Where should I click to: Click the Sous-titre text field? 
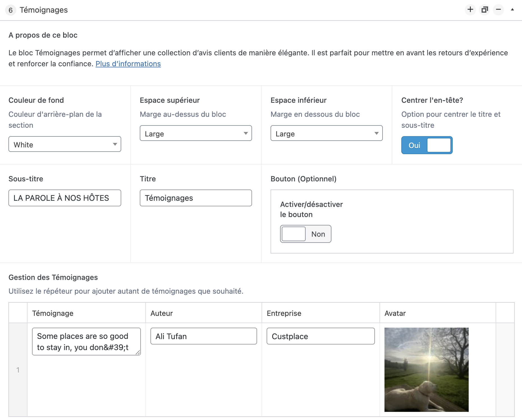point(65,198)
